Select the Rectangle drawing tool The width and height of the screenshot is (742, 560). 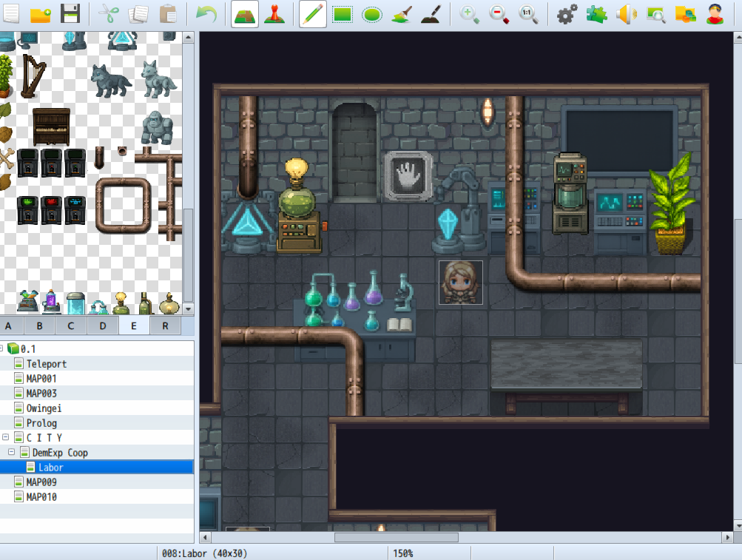pyautogui.click(x=343, y=14)
